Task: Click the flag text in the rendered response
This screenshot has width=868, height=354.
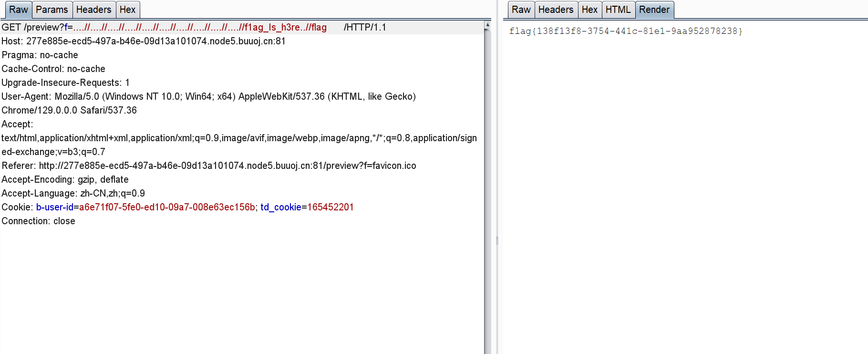Action: coord(626,31)
